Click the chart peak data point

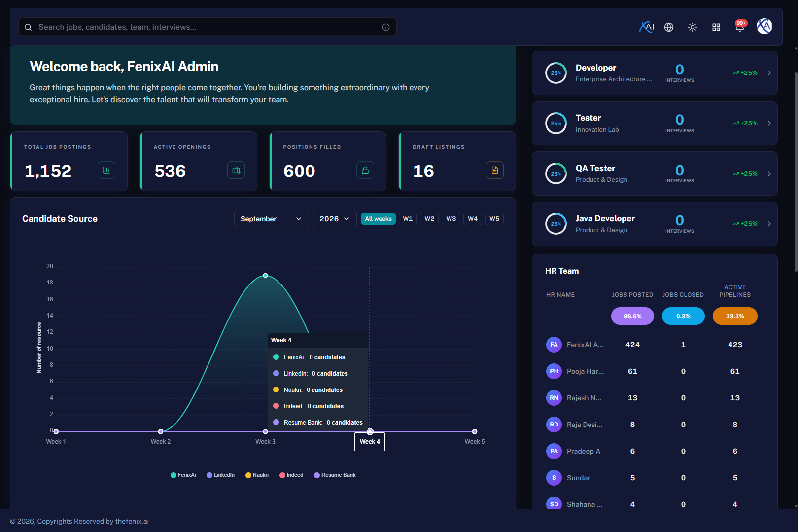[x=265, y=276]
